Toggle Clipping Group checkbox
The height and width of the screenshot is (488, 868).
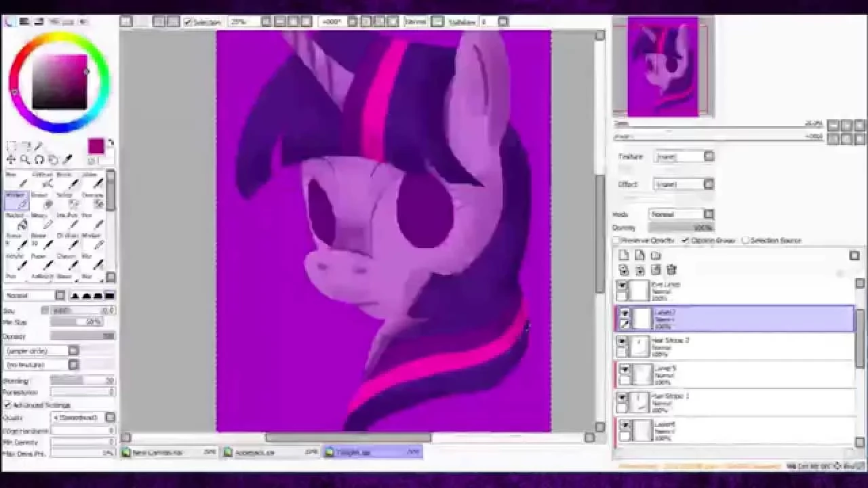686,241
